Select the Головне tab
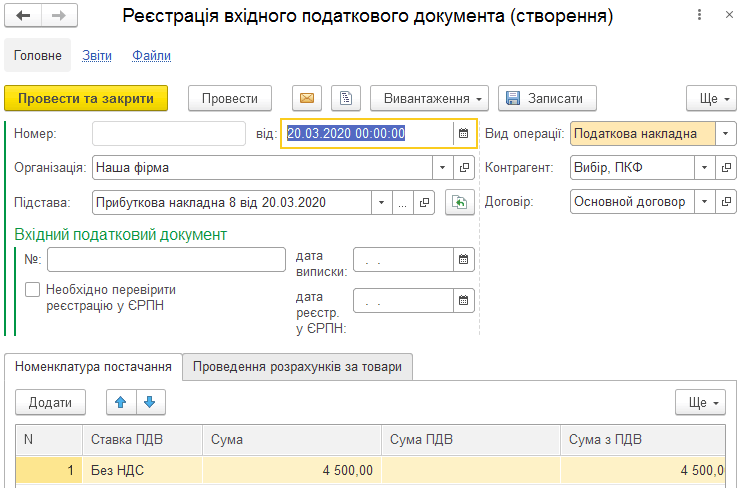Image resolution: width=742 pixels, height=488 pixels. tap(37, 55)
